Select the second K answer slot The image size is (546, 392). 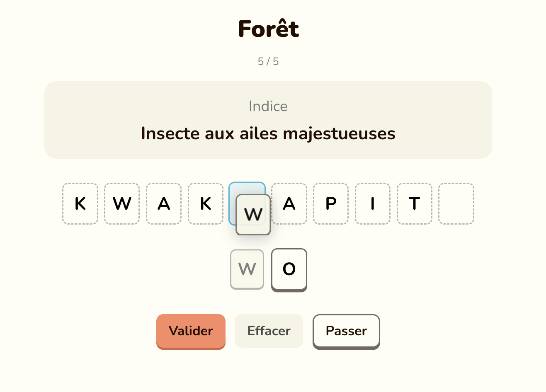(x=206, y=203)
